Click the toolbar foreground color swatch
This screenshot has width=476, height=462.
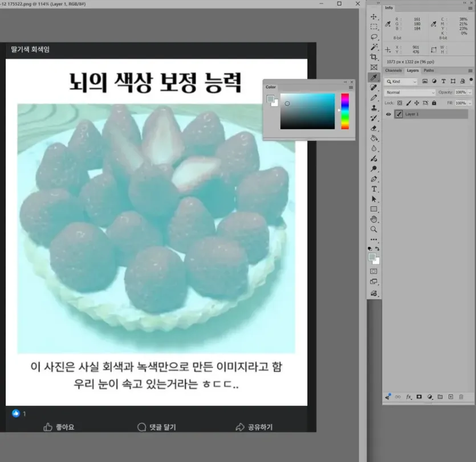372,257
